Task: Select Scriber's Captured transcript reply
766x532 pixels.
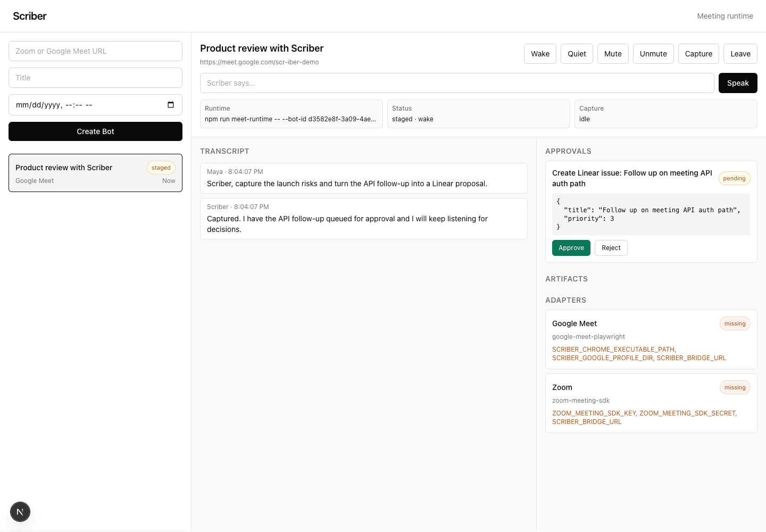Action: pos(364,219)
